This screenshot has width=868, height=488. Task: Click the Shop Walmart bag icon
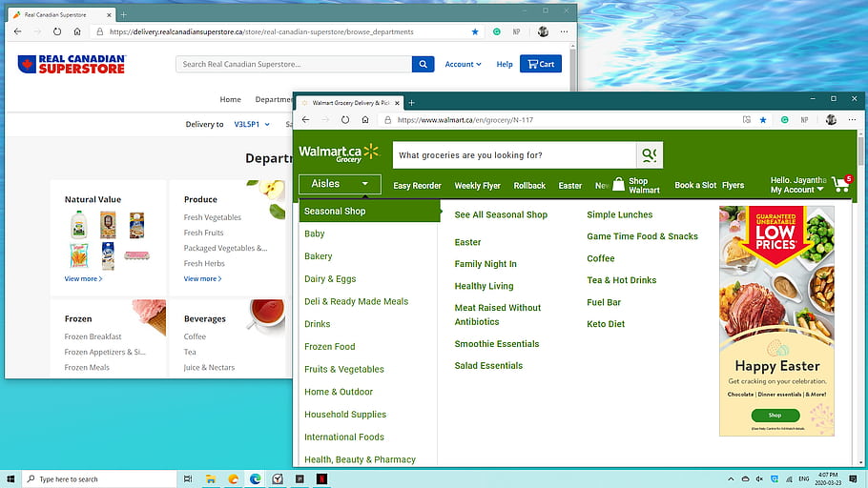pos(619,184)
